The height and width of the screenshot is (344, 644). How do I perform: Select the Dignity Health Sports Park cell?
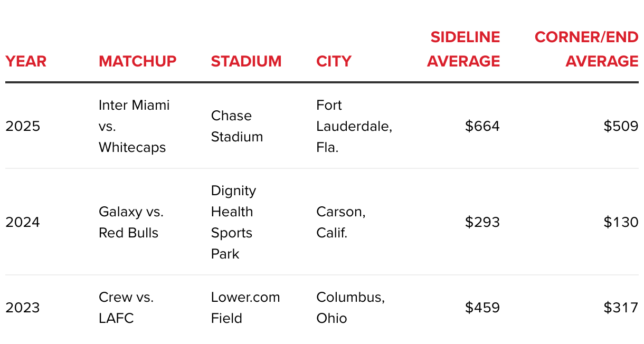click(234, 222)
